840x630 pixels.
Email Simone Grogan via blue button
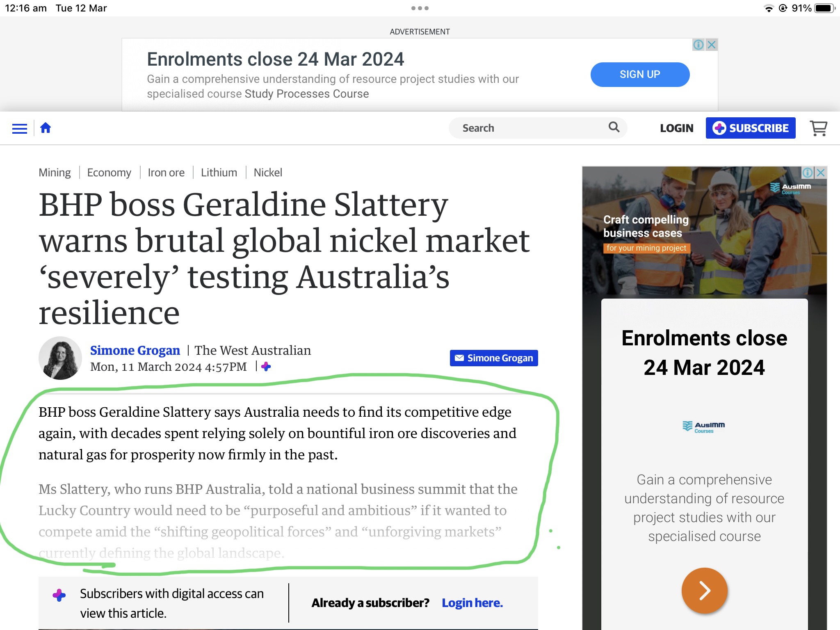point(494,358)
